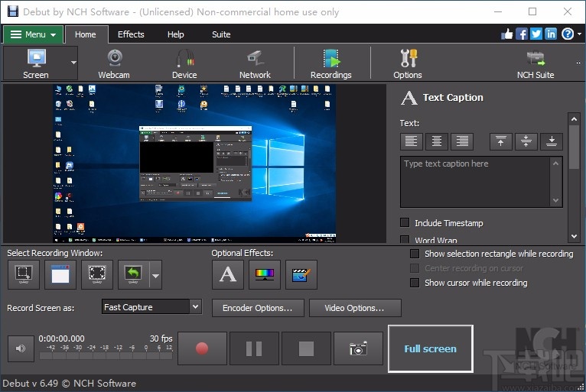Select Network camera source
Viewport: 586px width, 392px height.
[x=255, y=63]
